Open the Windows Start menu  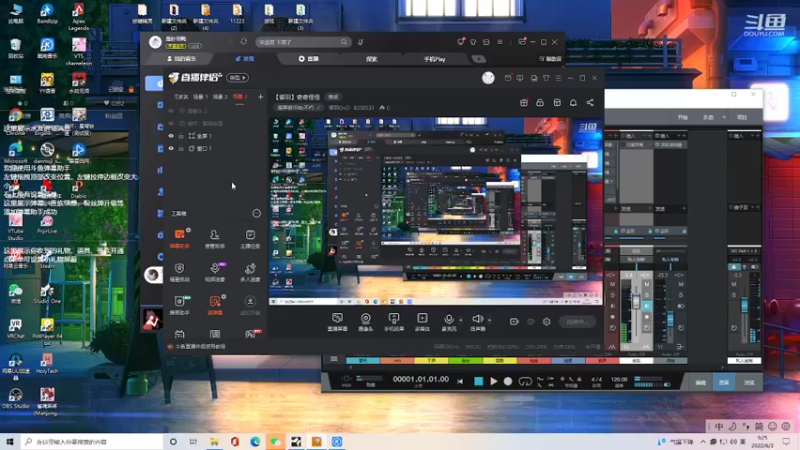9,441
